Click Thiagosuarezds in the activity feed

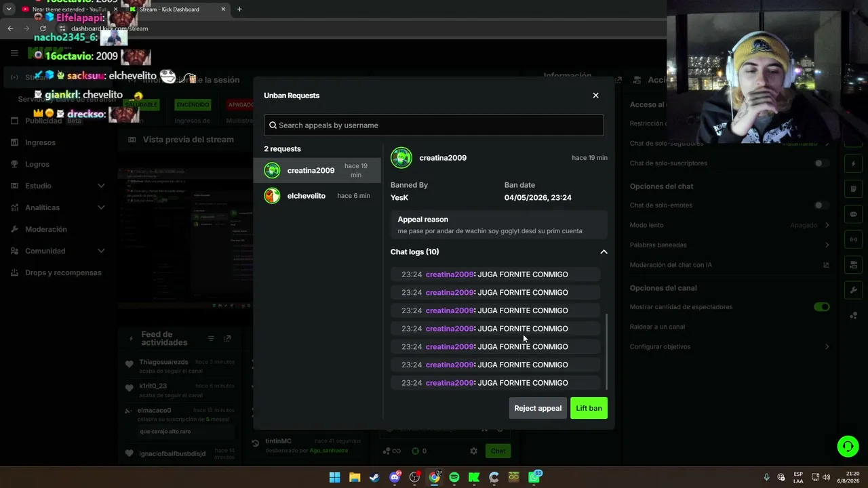click(x=163, y=363)
